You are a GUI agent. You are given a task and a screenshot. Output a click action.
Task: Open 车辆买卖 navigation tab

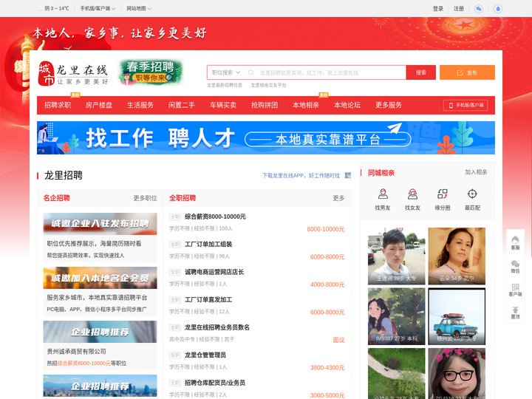pyautogui.click(x=223, y=105)
